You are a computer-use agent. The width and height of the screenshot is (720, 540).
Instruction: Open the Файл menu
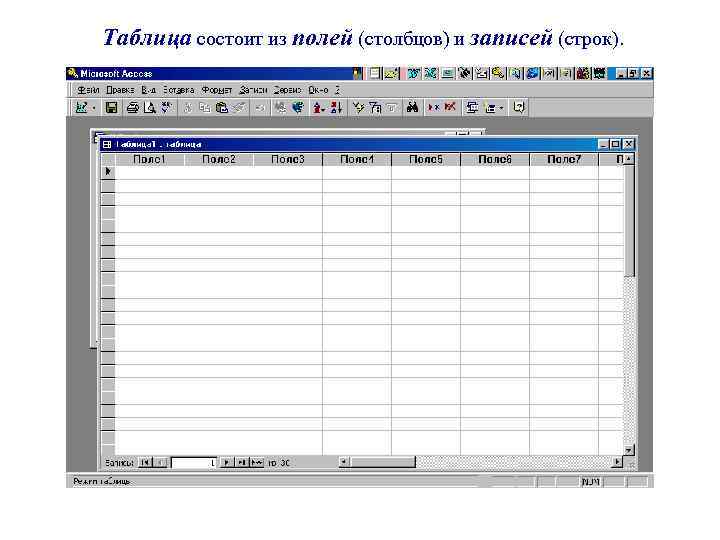(x=88, y=90)
